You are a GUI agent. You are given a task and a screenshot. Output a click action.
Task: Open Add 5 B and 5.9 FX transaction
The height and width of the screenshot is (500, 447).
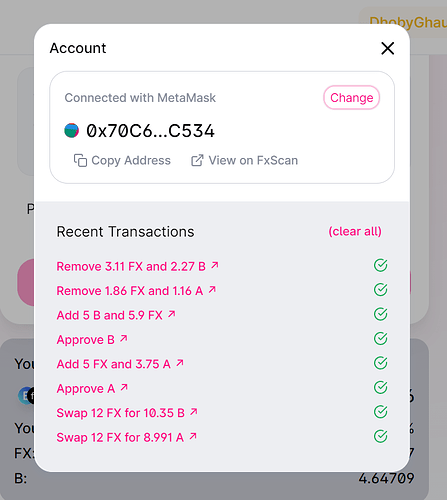coord(116,315)
